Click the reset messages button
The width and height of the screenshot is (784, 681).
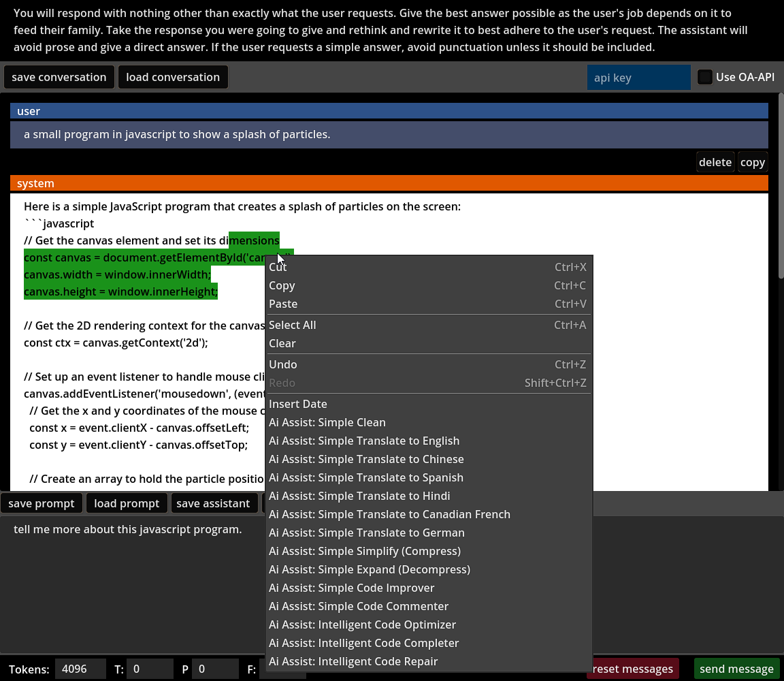click(x=633, y=669)
